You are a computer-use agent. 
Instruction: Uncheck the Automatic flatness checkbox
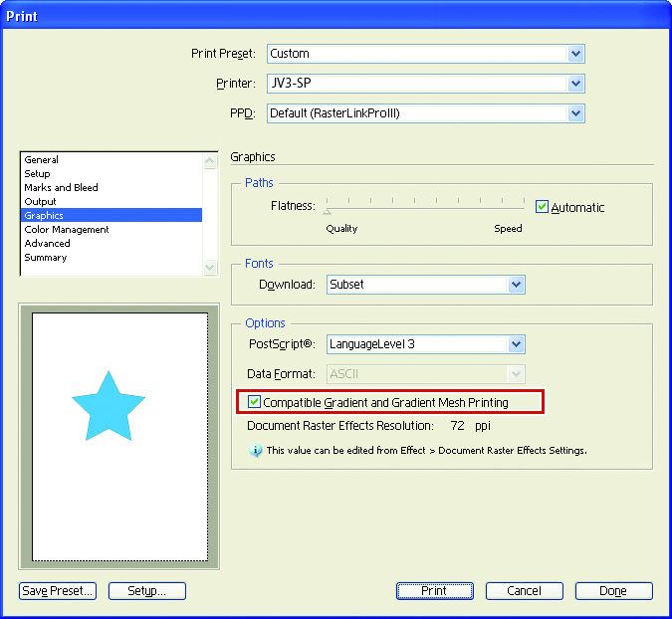click(x=543, y=207)
